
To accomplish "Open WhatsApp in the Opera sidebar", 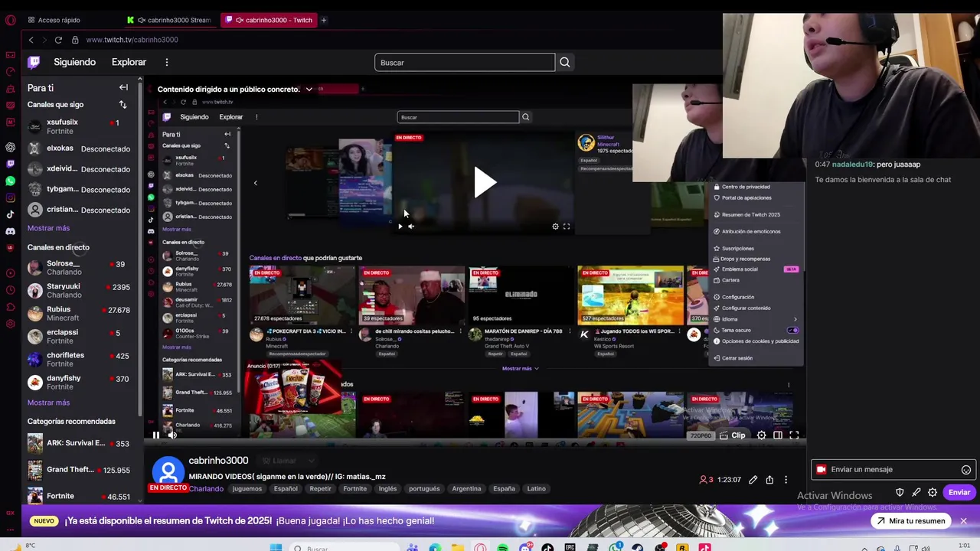I will (10, 181).
